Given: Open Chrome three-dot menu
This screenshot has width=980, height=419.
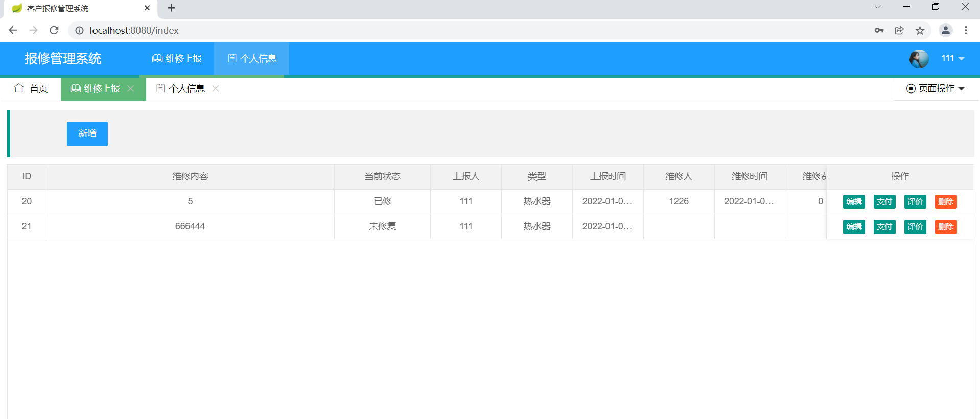Looking at the screenshot, I should coord(966,30).
